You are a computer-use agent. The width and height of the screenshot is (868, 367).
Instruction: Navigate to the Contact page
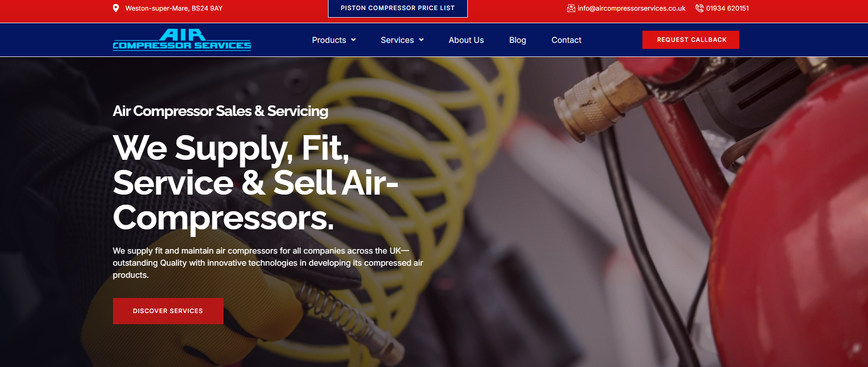566,40
